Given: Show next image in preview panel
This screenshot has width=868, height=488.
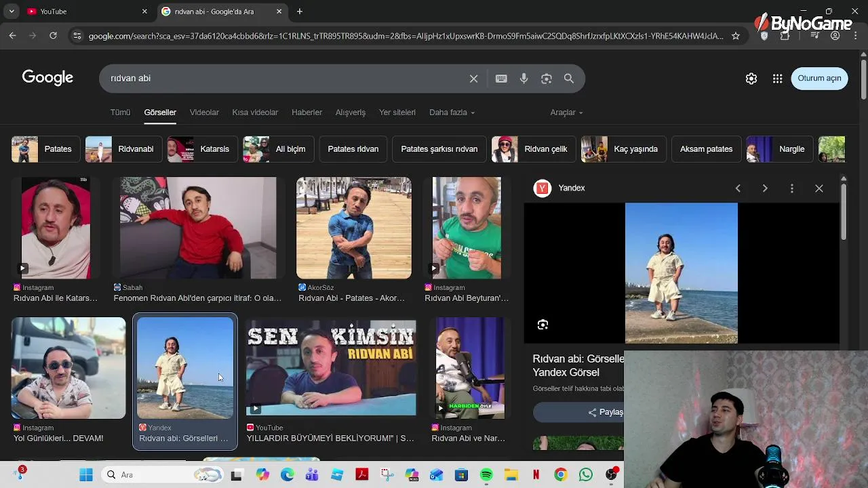Looking at the screenshot, I should 765,188.
